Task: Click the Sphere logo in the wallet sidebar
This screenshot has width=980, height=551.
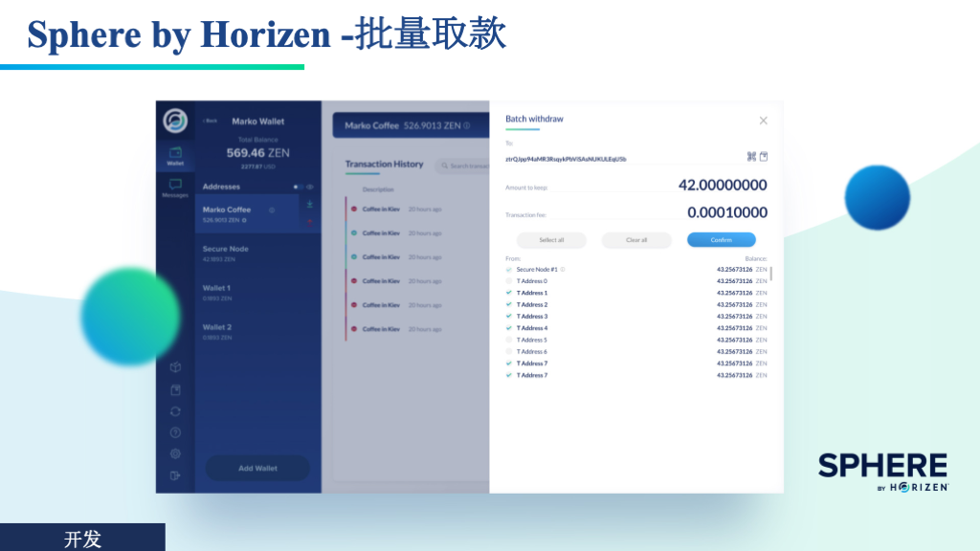Action: pos(175,121)
